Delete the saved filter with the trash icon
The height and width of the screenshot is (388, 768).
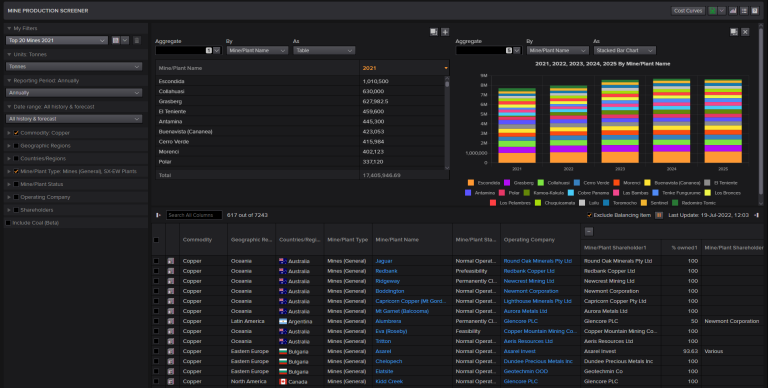(x=137, y=40)
